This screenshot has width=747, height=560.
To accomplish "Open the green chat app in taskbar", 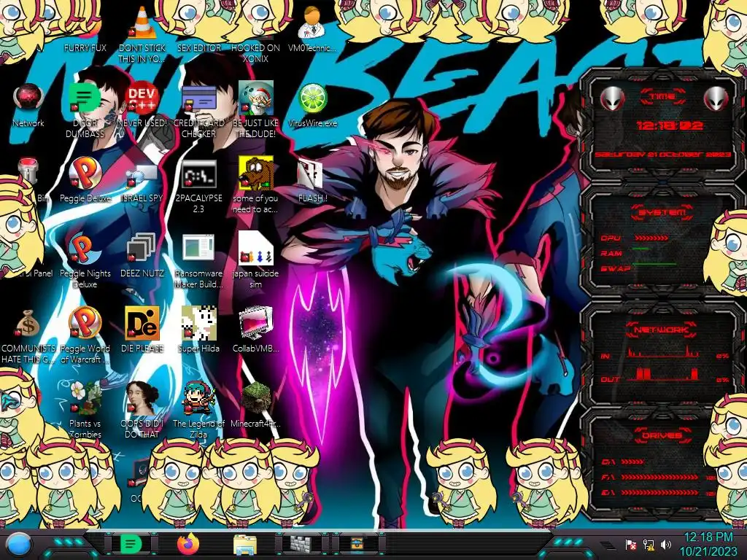I will tap(131, 544).
